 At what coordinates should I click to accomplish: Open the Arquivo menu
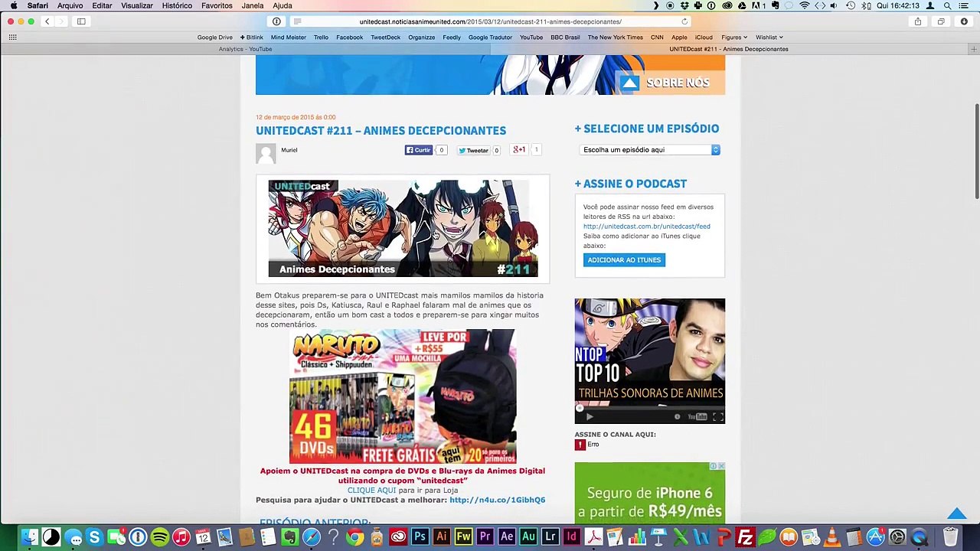(x=70, y=5)
